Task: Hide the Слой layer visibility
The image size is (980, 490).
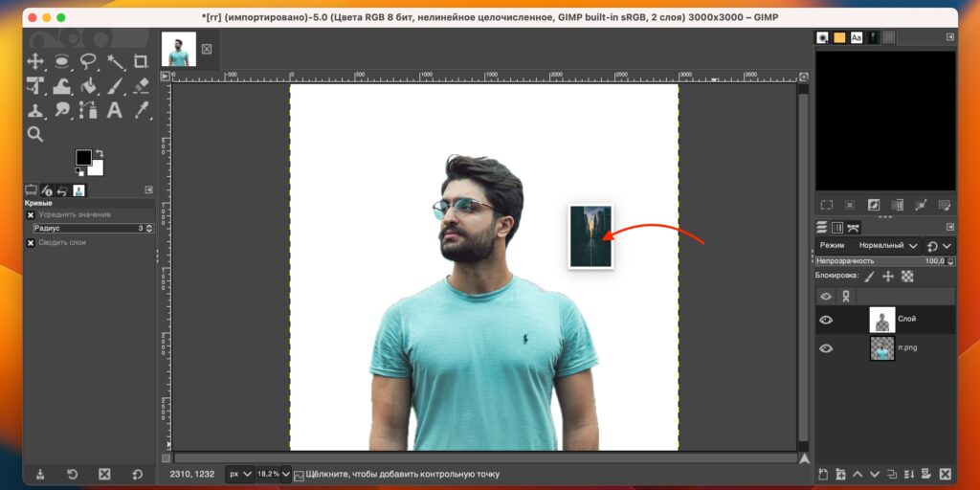Action: click(826, 320)
